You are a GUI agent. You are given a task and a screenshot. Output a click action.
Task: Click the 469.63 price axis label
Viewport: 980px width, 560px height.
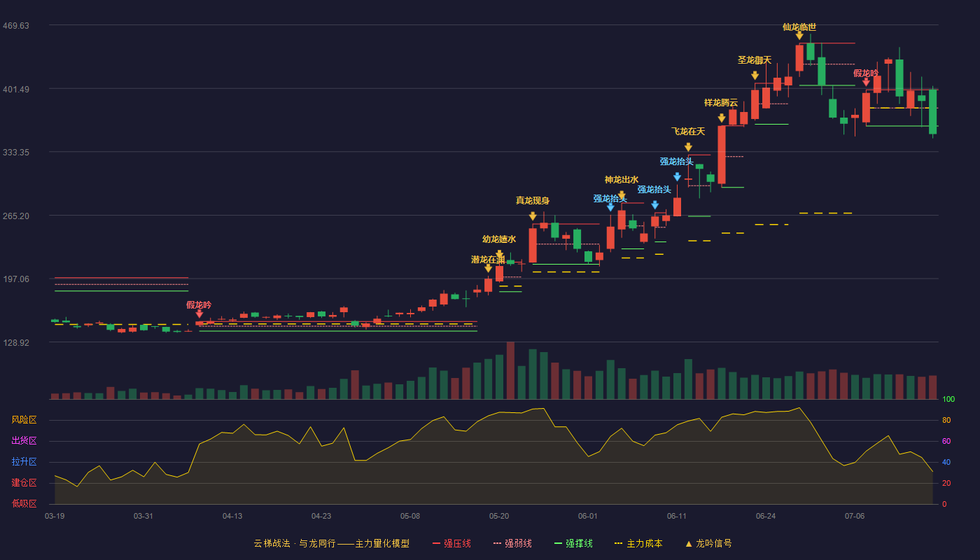[x=15, y=25]
